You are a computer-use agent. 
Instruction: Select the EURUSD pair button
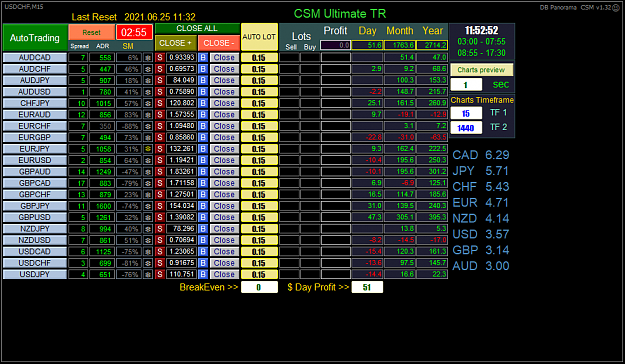[35, 160]
